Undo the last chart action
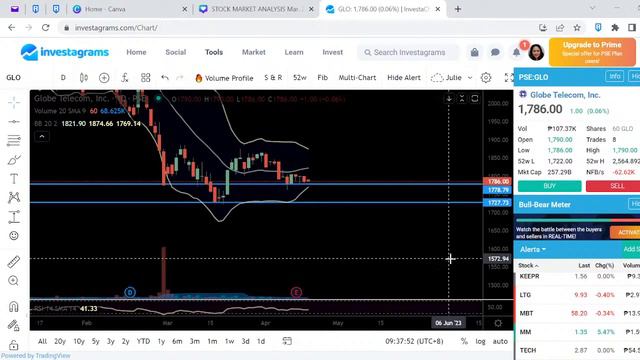This screenshot has height=360, width=640. 165,78
